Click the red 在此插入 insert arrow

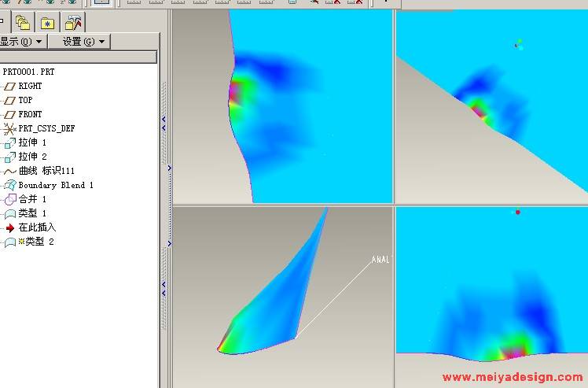[10, 228]
